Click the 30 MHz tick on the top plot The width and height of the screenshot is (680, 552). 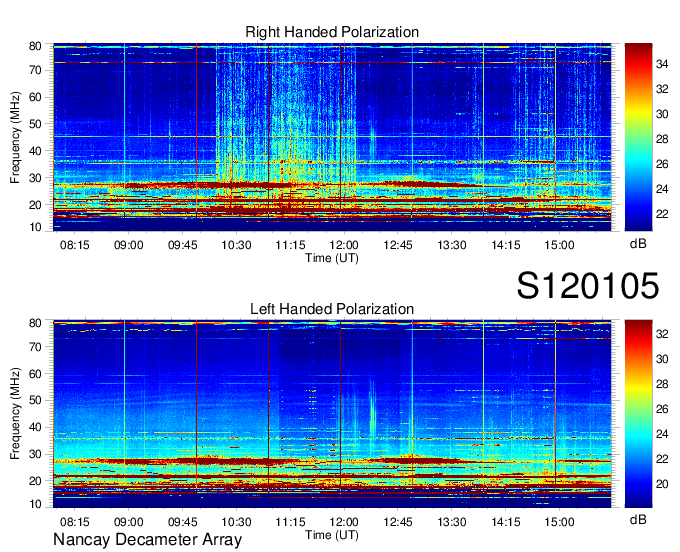[36, 178]
